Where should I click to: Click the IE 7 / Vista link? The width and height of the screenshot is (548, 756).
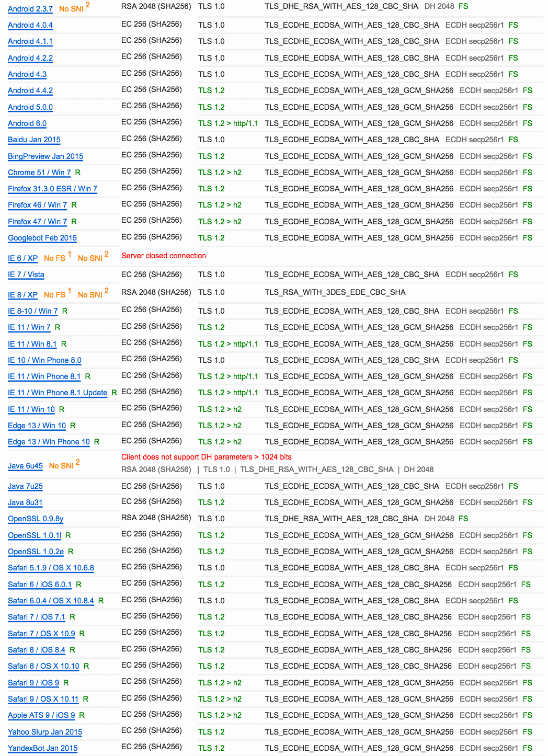point(26,274)
